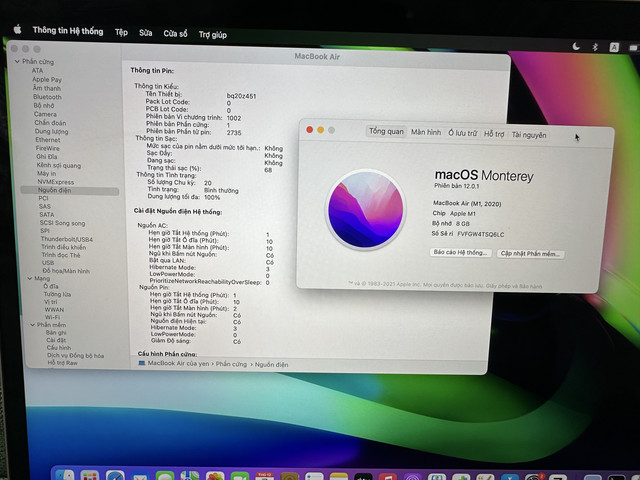This screenshot has height=480, width=640.
Task: Open the Trợ giúp menu
Action: coord(213,35)
